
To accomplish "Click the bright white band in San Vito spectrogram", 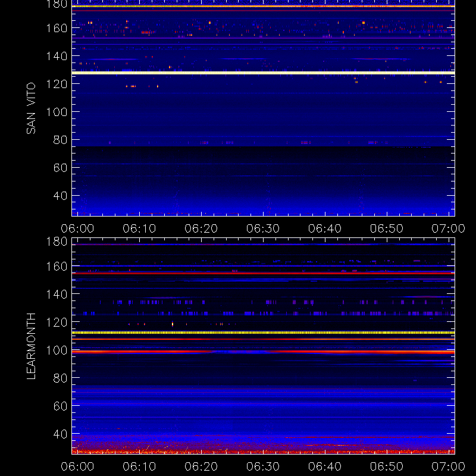I will tap(263, 73).
